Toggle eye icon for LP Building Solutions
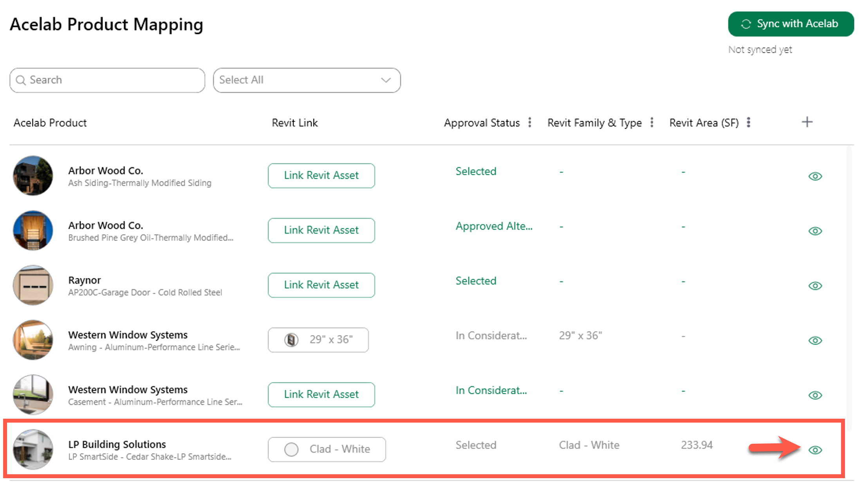863x504 pixels. pos(815,450)
